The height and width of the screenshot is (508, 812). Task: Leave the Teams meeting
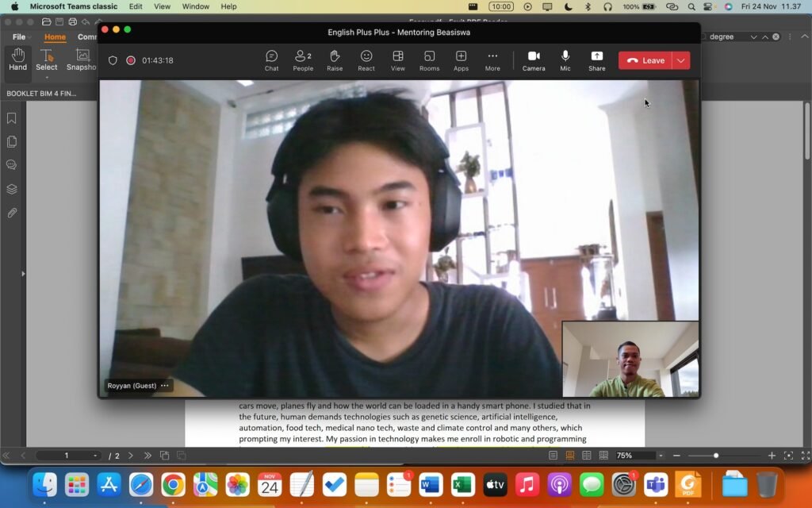click(646, 60)
